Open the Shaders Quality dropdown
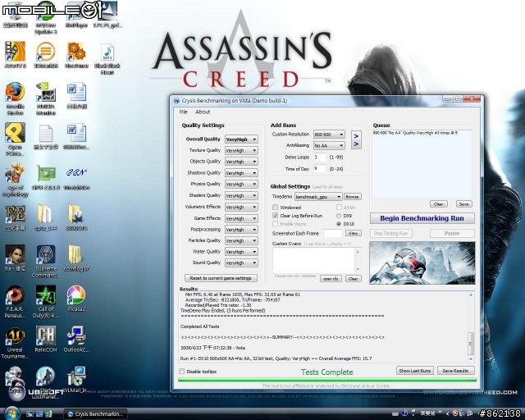This screenshot has width=525, height=420. click(241, 195)
